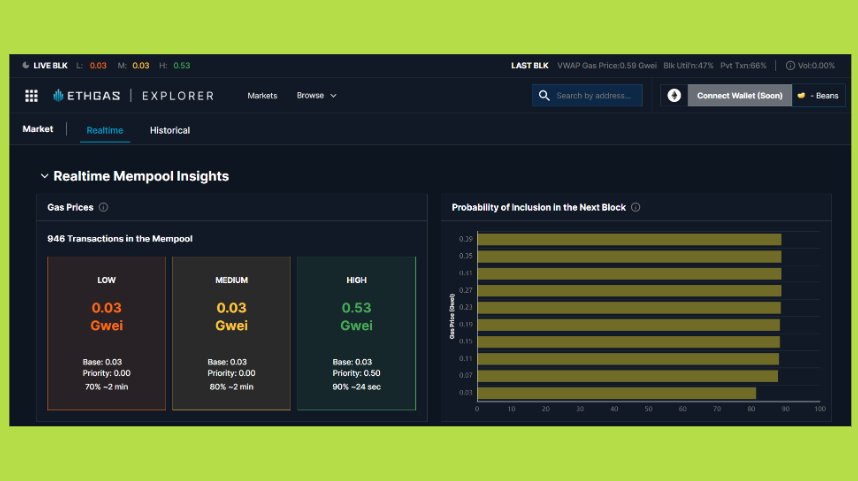Click the Probability of Inclusion info icon
The image size is (858, 481).
point(636,208)
